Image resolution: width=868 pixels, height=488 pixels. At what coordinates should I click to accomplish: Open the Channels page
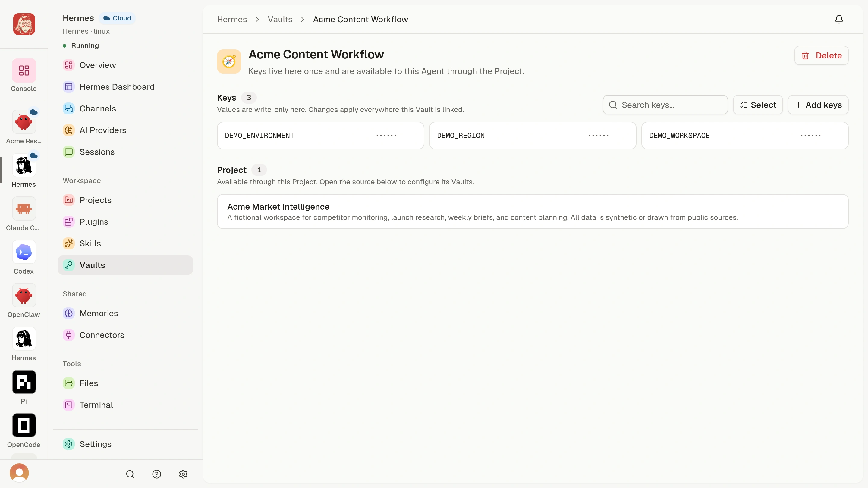pyautogui.click(x=125, y=108)
